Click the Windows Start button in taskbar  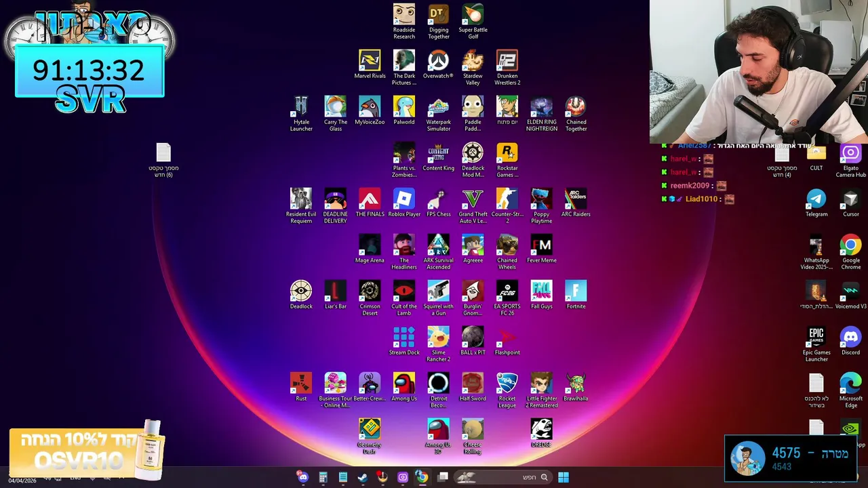(564, 477)
